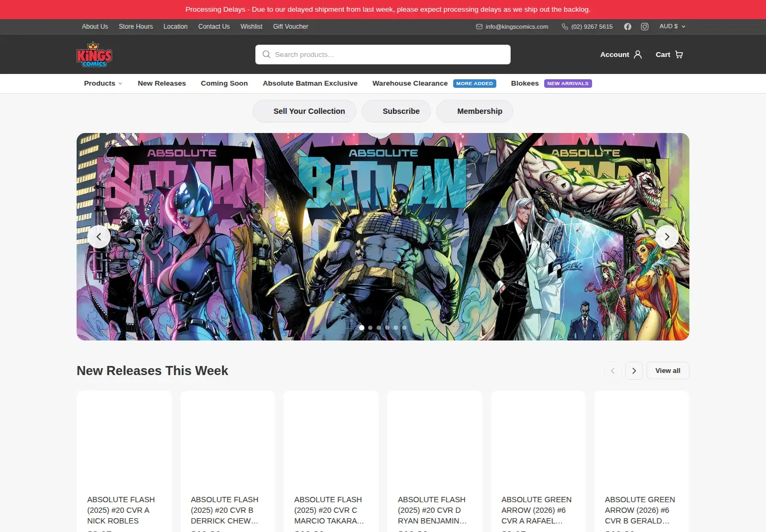Click the phone handset icon
The width and height of the screenshot is (766, 532).
coord(565,27)
